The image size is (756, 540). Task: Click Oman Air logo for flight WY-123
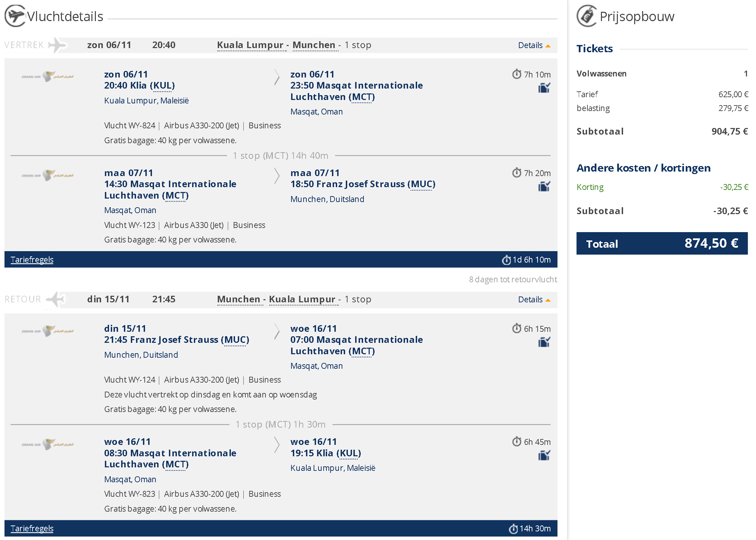[x=48, y=175]
